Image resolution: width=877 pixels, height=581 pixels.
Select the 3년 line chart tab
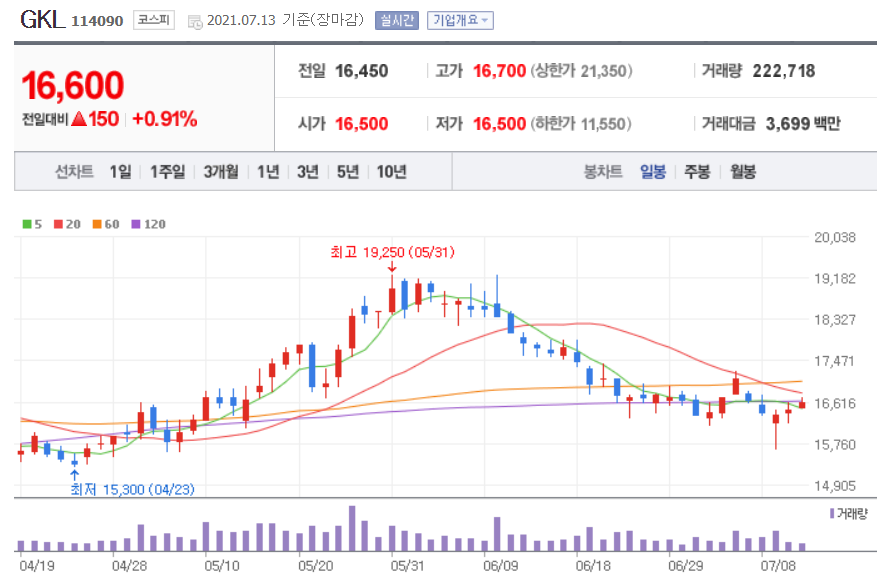[x=308, y=172]
